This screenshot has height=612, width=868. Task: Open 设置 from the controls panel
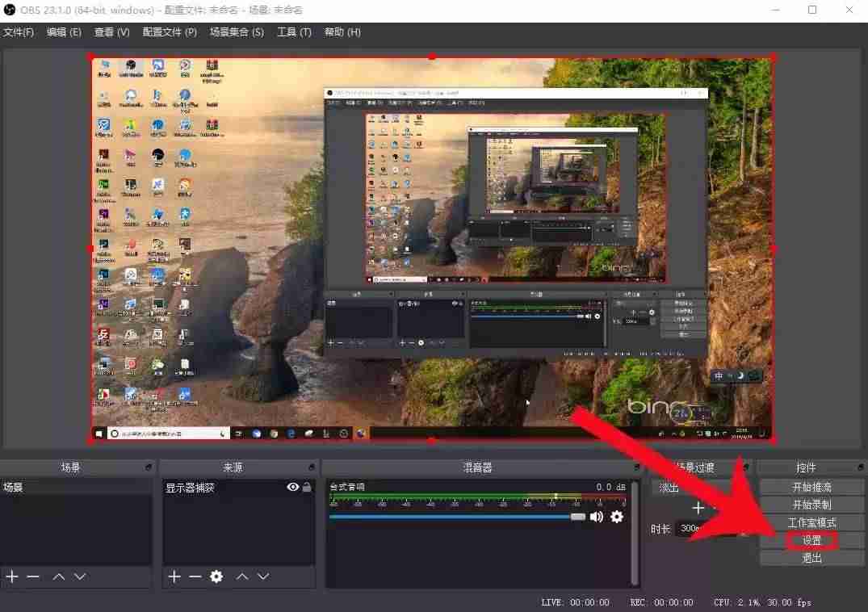811,540
